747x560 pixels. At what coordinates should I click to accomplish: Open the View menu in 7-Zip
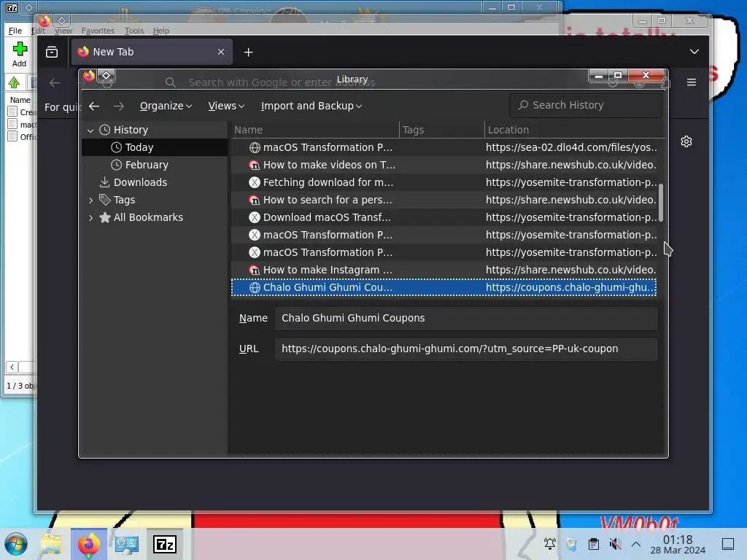[x=63, y=31]
